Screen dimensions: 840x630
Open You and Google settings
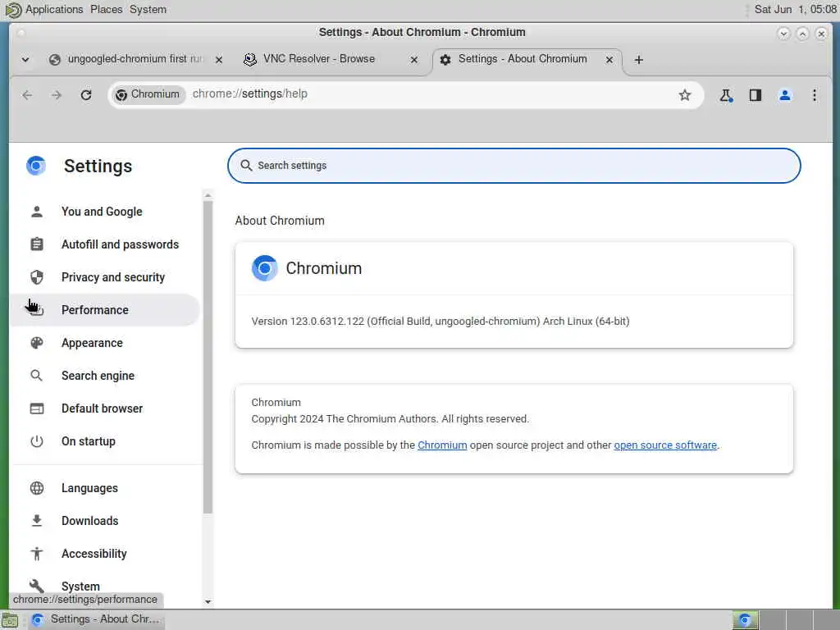104,212
